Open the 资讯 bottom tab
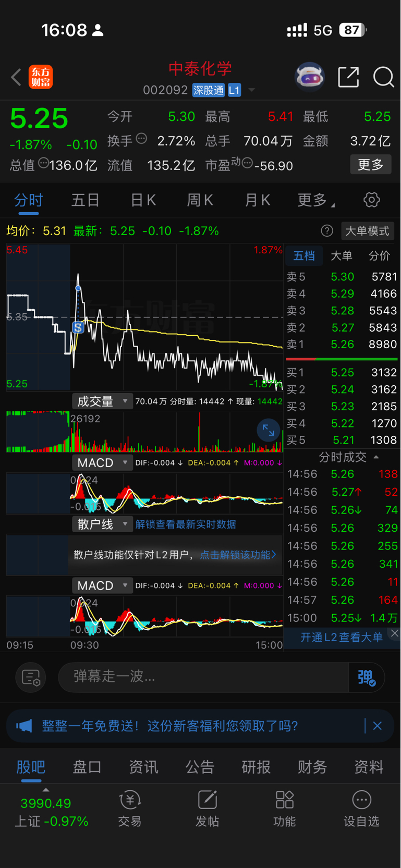 point(143,767)
